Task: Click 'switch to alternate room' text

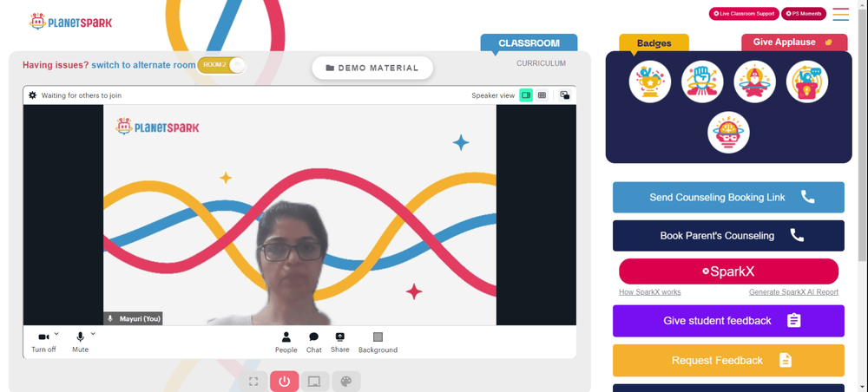Action: click(143, 65)
